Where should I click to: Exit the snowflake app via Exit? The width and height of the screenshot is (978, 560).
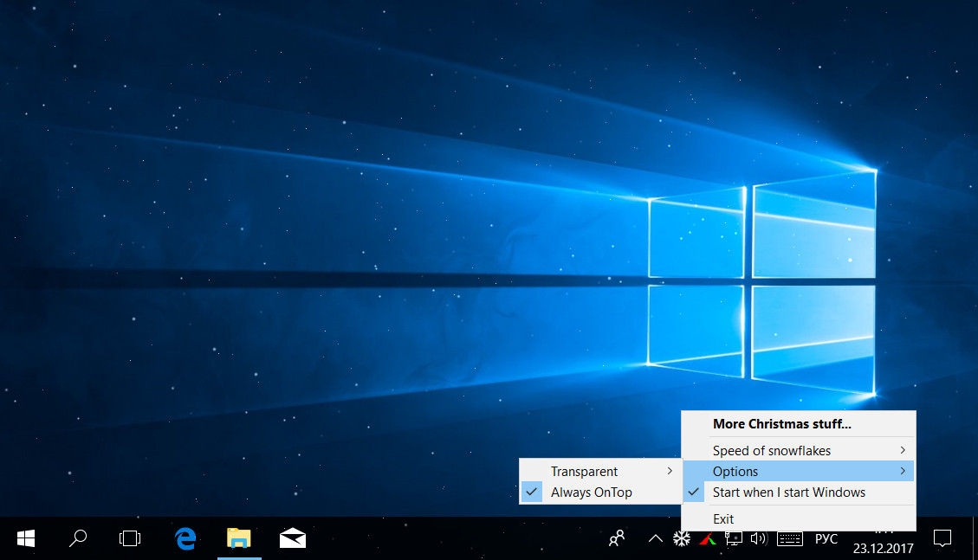click(799, 519)
